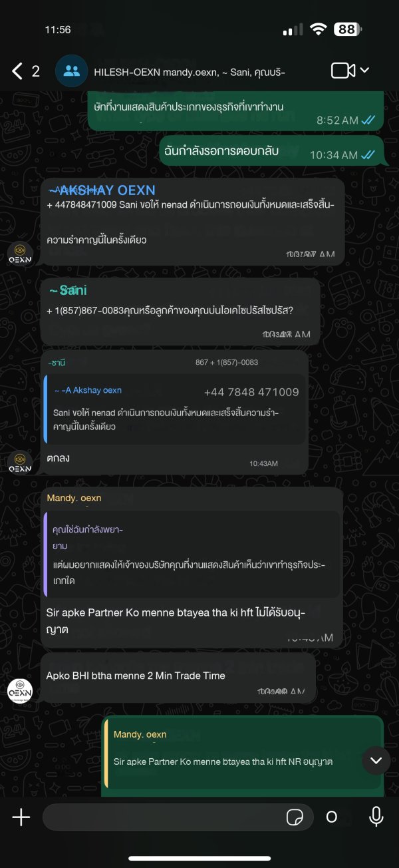Image resolution: width=399 pixels, height=868 pixels.
Task: Open the group avatar icon
Action: pos(72,71)
